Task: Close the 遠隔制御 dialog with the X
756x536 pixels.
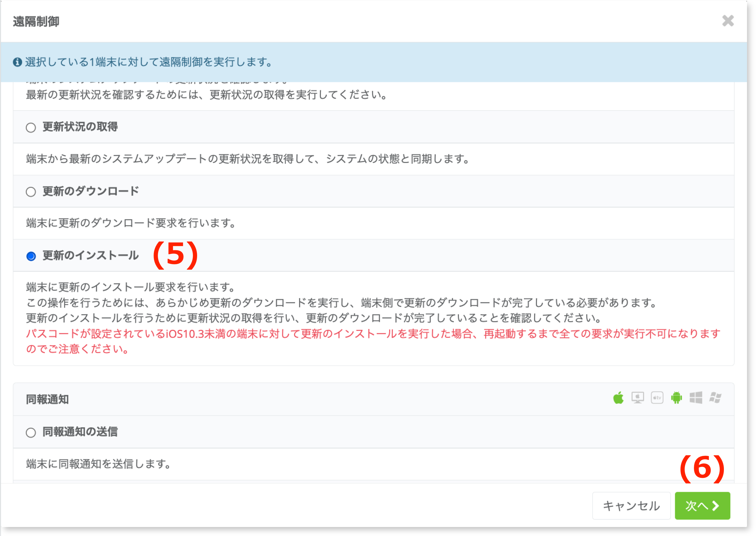Action: 728,21
